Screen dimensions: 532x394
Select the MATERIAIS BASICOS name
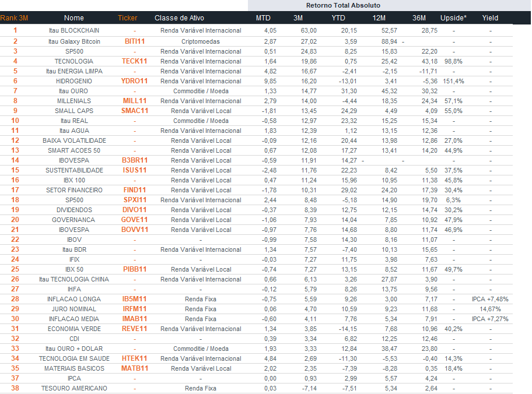tap(74, 368)
